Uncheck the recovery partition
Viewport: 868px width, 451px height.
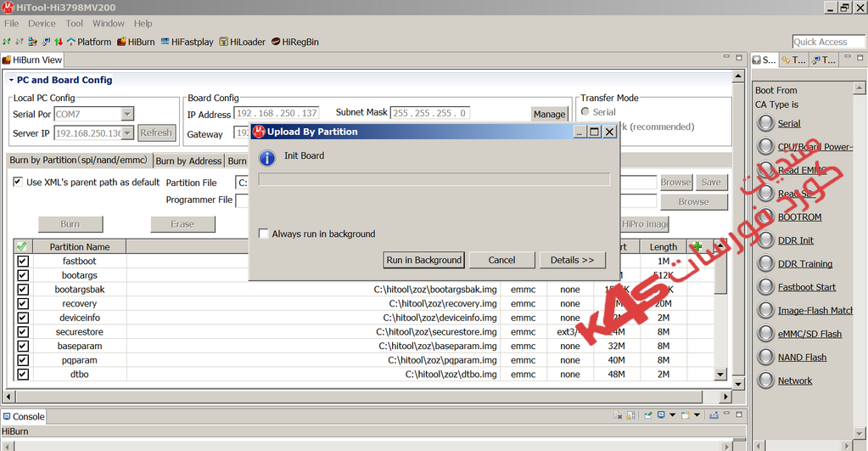tap(23, 303)
